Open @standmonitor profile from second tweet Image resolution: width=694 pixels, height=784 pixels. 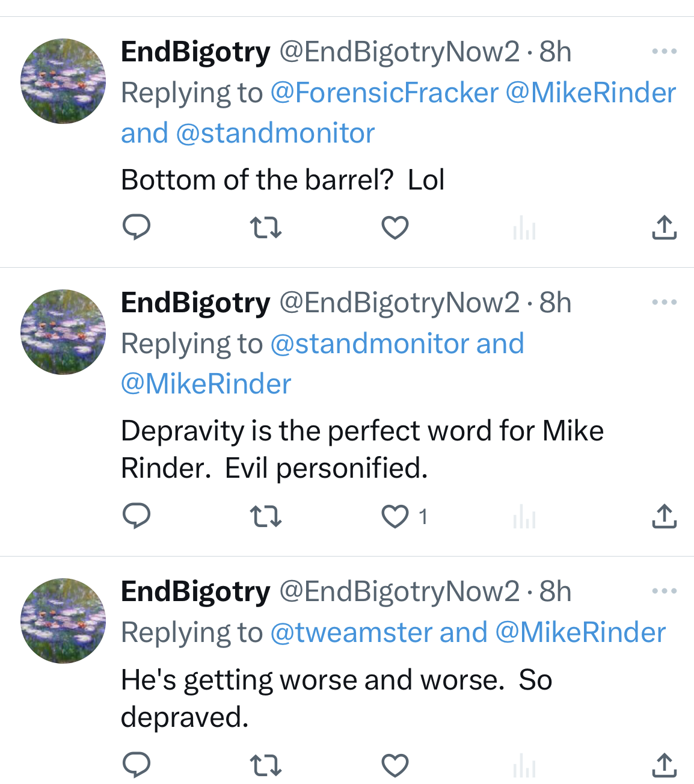tap(369, 344)
